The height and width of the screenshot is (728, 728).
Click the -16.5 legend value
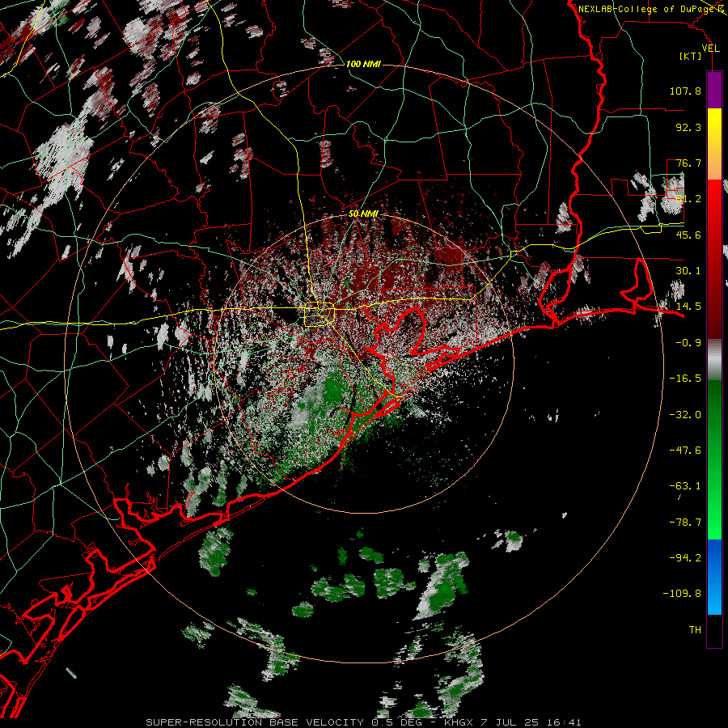(x=685, y=379)
